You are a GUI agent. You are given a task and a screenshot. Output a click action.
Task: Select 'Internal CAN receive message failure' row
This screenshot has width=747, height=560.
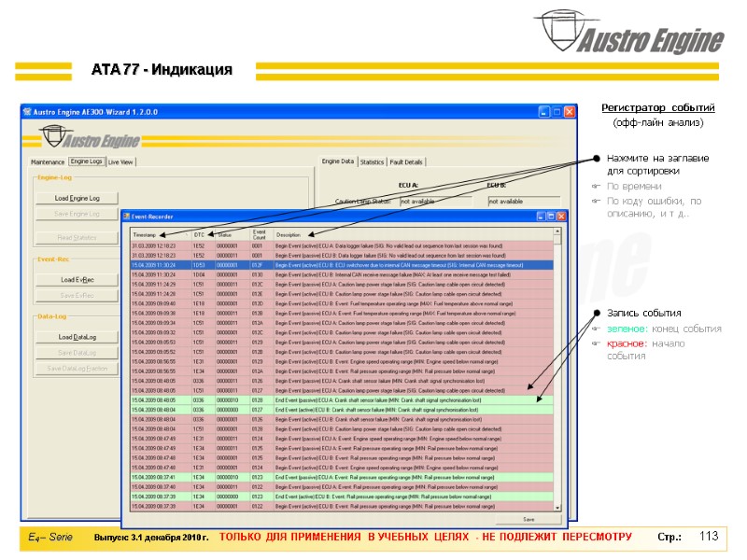click(342, 274)
